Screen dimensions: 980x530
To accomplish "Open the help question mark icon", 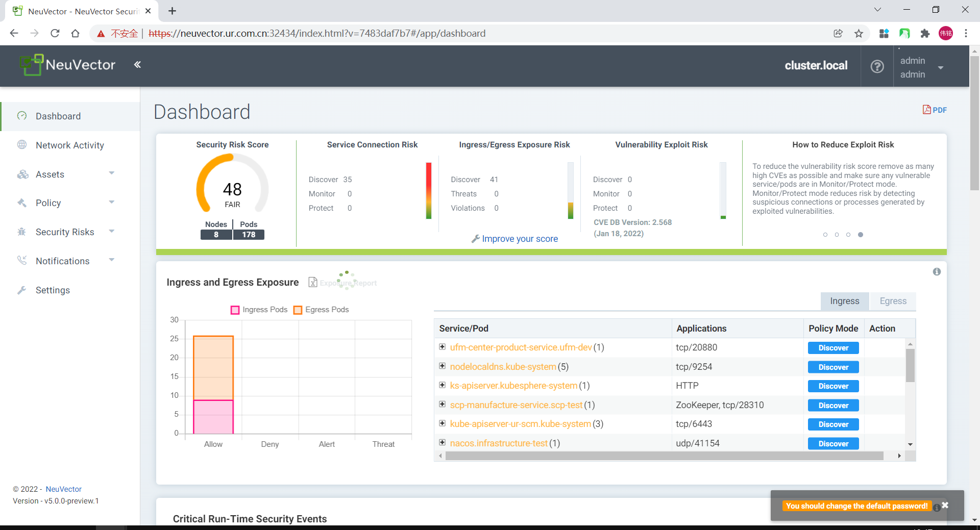I will coord(877,66).
